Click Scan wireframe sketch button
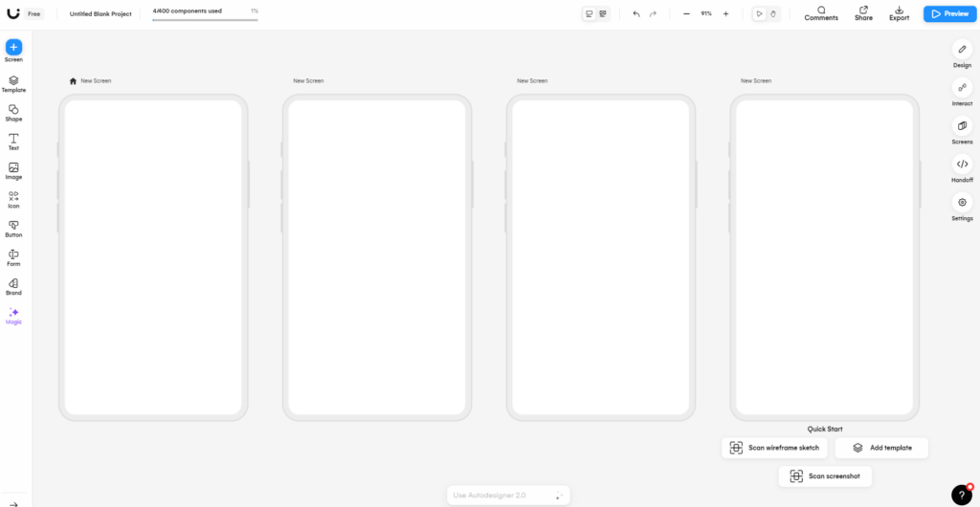The width and height of the screenshot is (980, 507). pos(774,448)
